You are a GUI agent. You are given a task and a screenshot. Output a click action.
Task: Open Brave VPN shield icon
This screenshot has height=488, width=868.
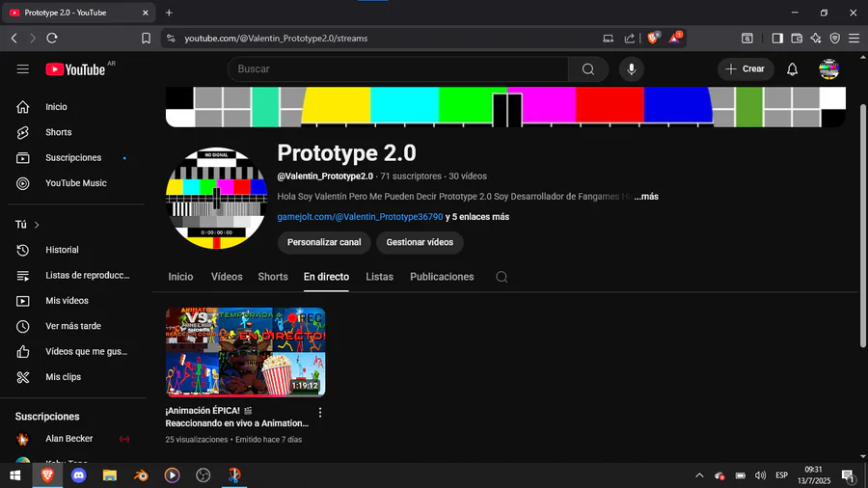(835, 39)
